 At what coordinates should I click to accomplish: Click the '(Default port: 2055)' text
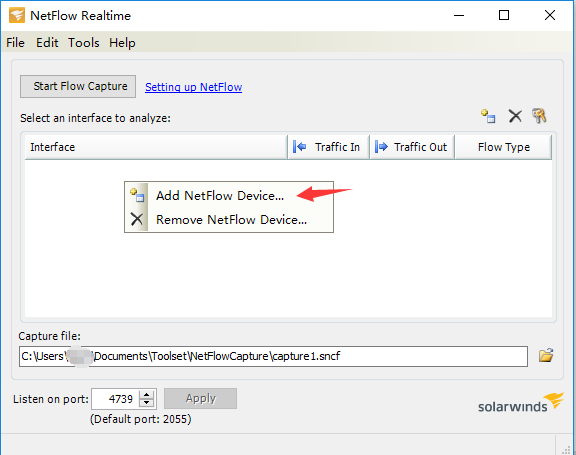tap(141, 419)
